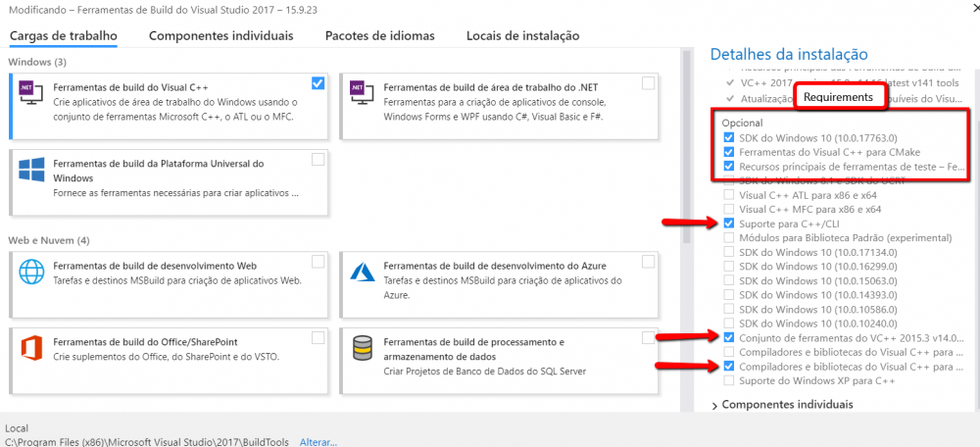Image resolution: width=980 pixels, height=447 pixels.
Task: Uncheck Suporte para C++/CLI
Action: point(729,223)
